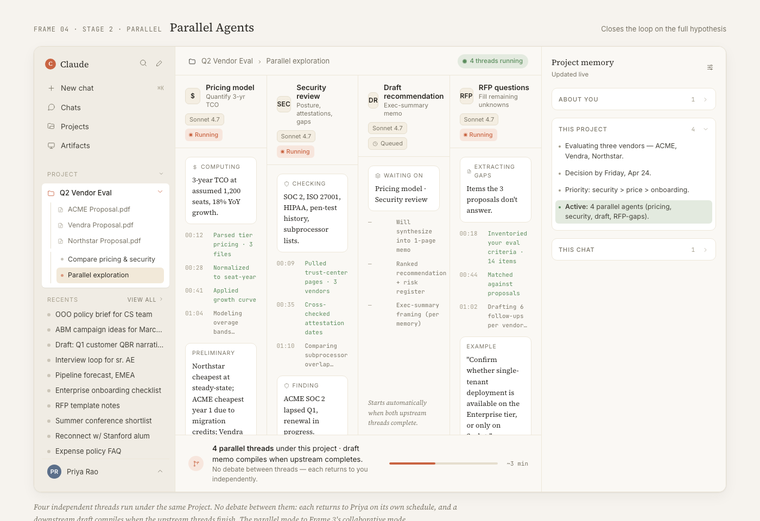This screenshot has width=760, height=521.
Task: Click the RFP badge on RFP questions
Action: tap(466, 96)
